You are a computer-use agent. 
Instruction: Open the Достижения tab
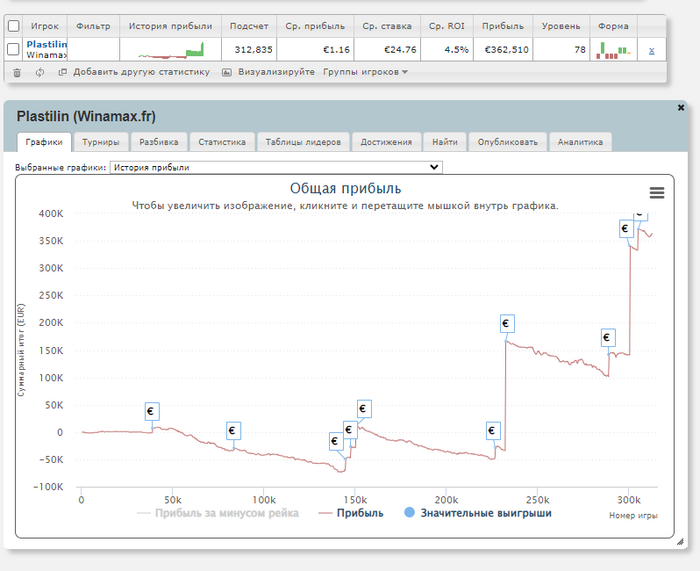coord(386,142)
